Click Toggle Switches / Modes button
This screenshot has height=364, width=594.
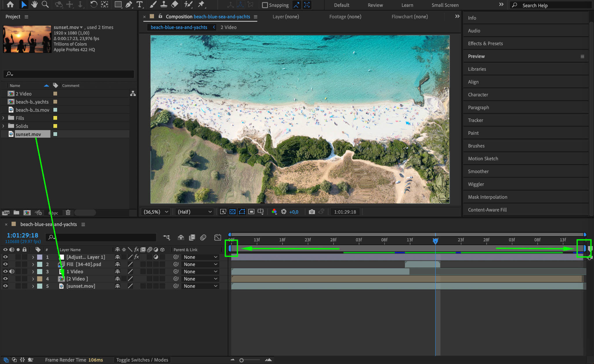142,360
